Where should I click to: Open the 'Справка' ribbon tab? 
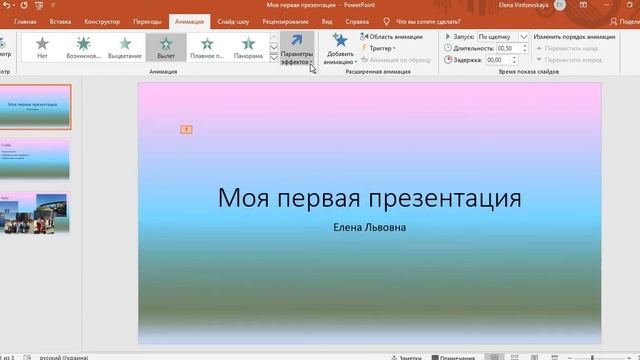point(357,22)
